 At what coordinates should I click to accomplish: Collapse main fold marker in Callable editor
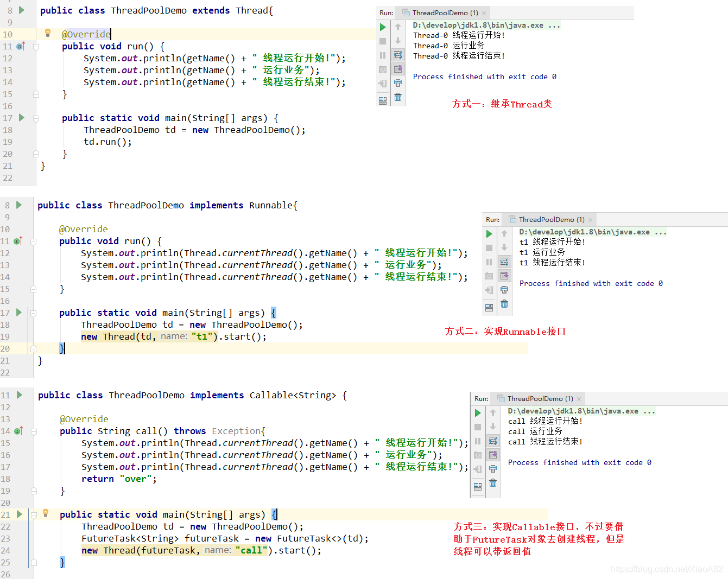(34, 515)
